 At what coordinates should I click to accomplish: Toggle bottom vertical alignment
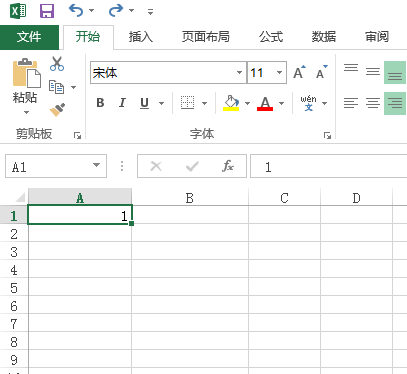395,72
